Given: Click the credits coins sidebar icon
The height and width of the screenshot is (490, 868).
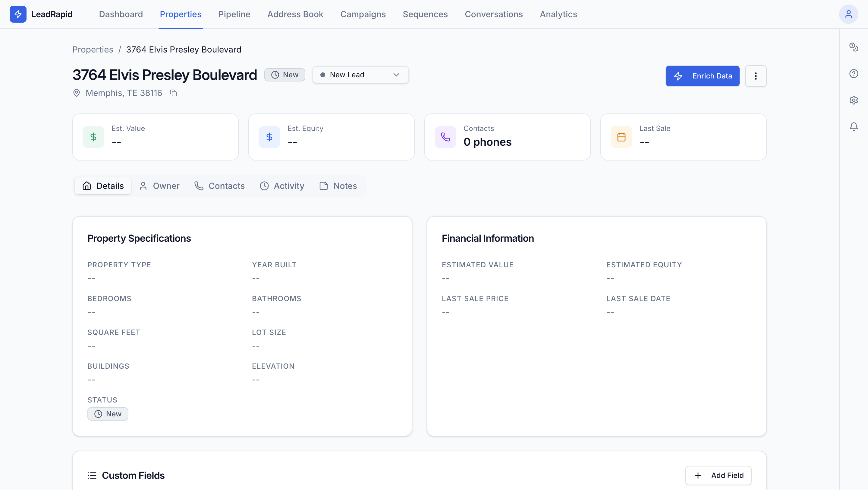Looking at the screenshot, I should [x=854, y=47].
